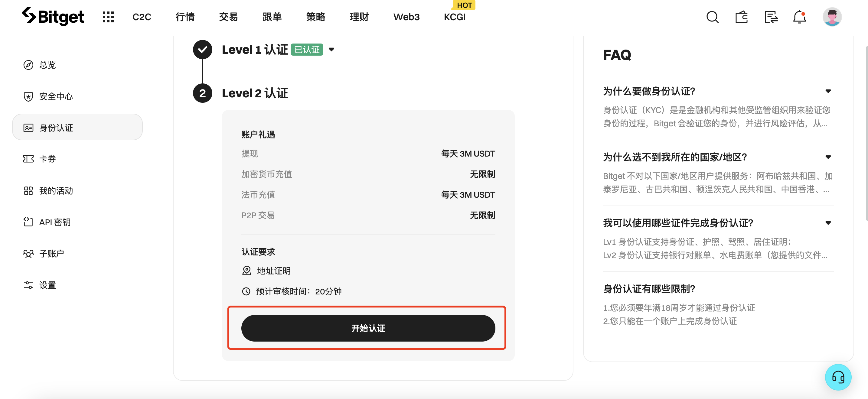Screen dimensions: 868x399
Task: Click the 账户礼遇 section heading
Action: coord(258,134)
